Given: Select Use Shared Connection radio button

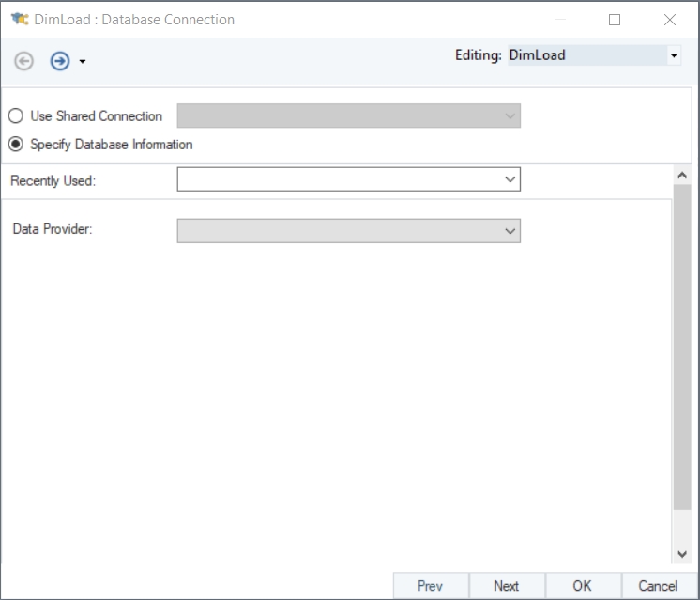Looking at the screenshot, I should 16,115.
